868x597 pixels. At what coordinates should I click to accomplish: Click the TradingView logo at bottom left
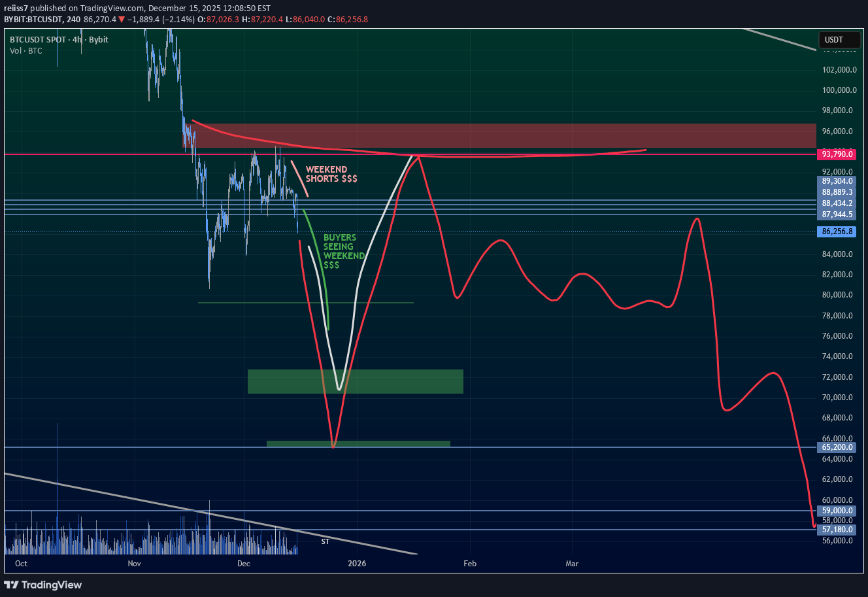43,585
